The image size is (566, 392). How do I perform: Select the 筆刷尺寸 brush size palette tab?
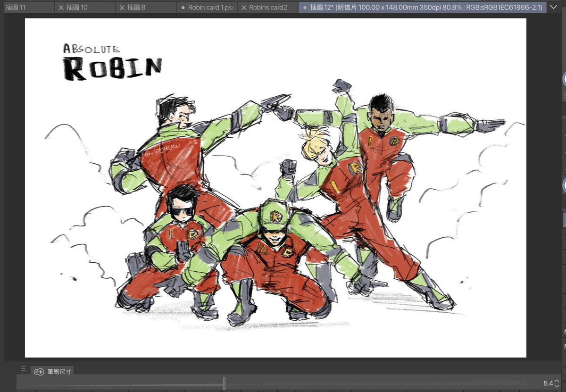52,372
